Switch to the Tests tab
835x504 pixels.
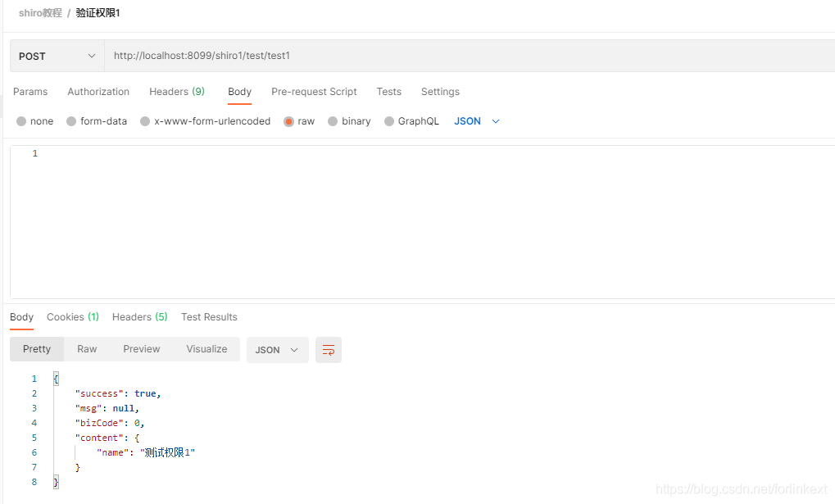[x=388, y=92]
